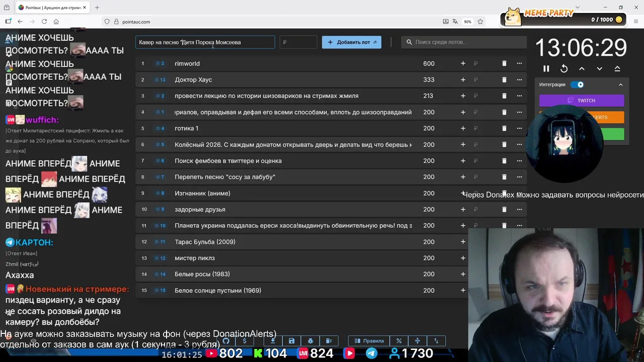Click the clear-all-lots trash icon

(329, 341)
